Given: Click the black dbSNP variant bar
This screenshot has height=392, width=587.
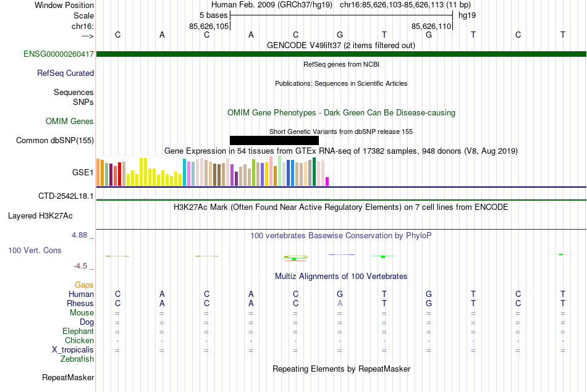Looking at the screenshot, I should point(274,140).
